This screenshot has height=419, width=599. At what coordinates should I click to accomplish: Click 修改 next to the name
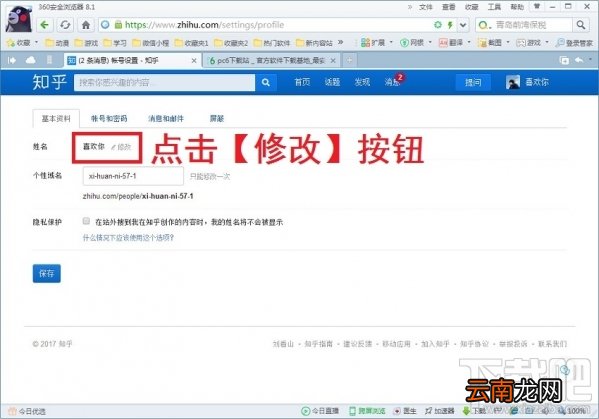point(121,147)
